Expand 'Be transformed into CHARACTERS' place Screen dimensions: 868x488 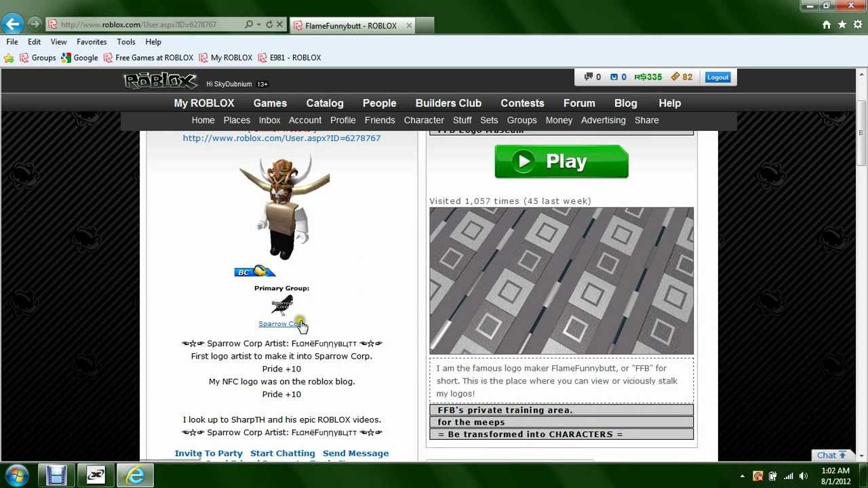561,434
